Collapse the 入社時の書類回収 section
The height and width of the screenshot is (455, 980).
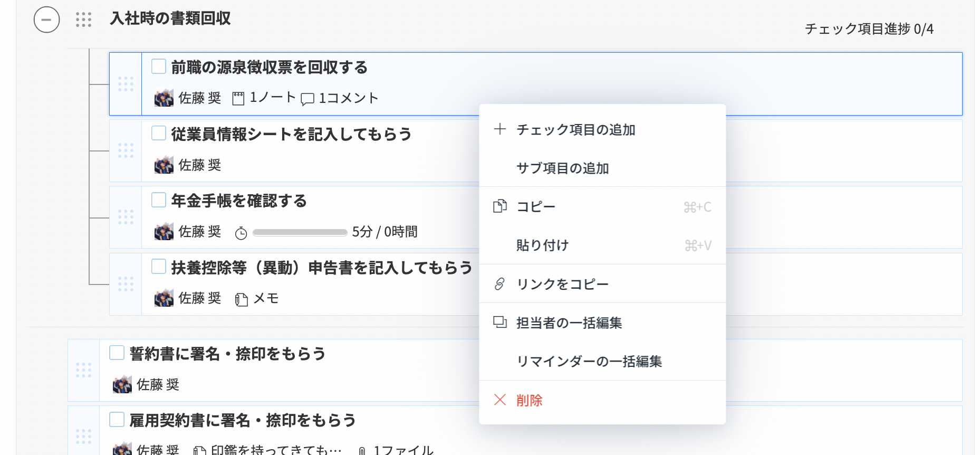pyautogui.click(x=47, y=20)
